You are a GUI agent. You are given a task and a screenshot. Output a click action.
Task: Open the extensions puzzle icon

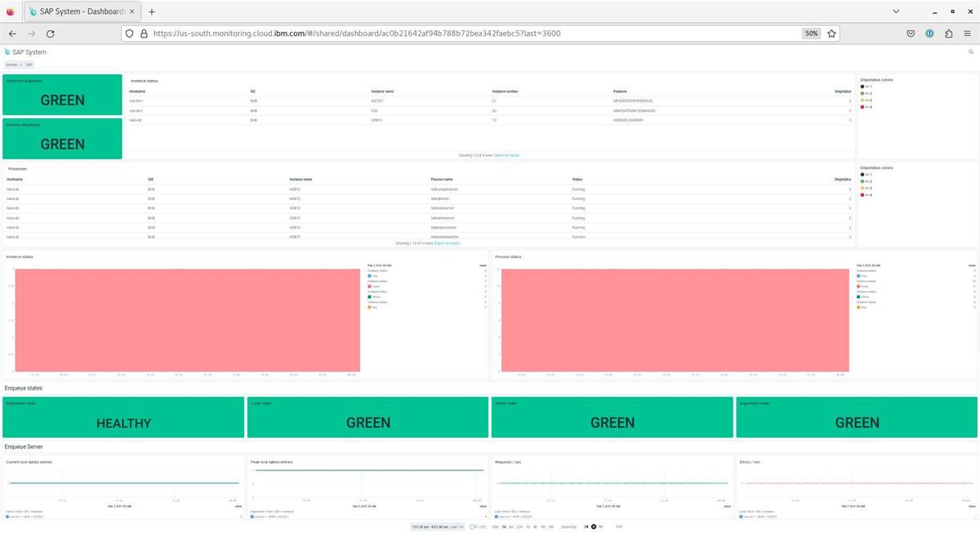(x=948, y=33)
